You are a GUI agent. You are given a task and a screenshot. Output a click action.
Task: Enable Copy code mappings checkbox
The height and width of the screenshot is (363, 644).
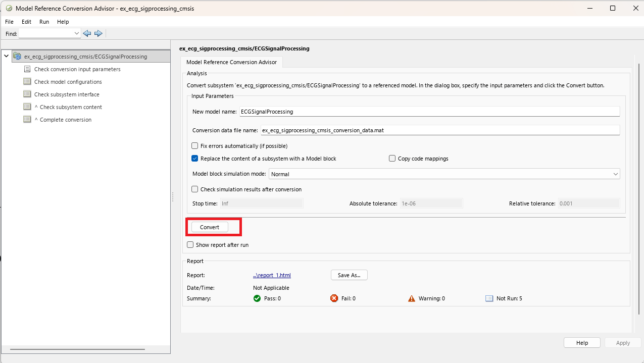392,159
